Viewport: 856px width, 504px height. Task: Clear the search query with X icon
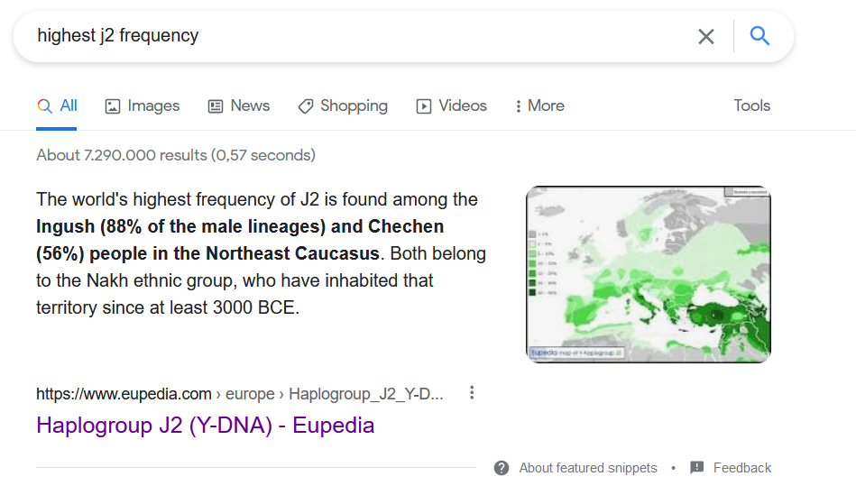pos(705,36)
